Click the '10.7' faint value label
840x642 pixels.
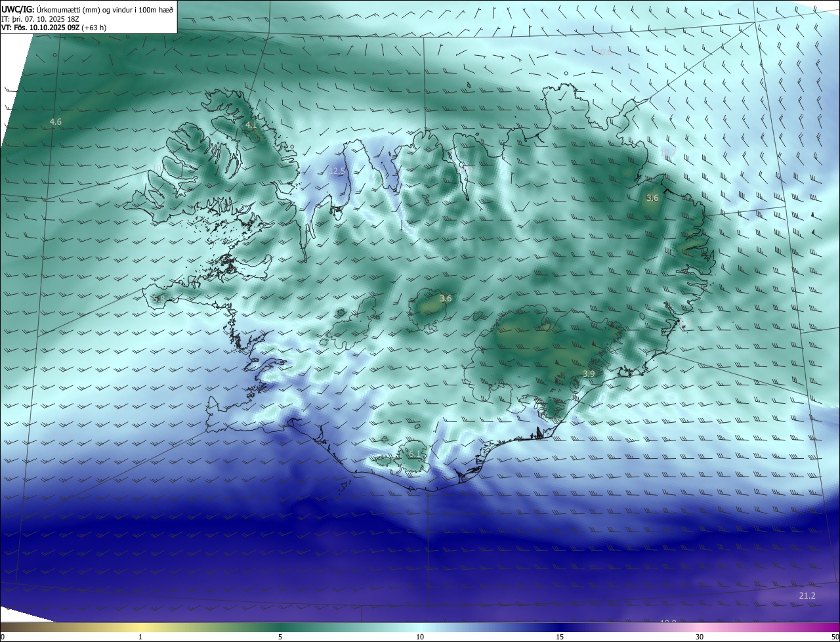click(667, 153)
